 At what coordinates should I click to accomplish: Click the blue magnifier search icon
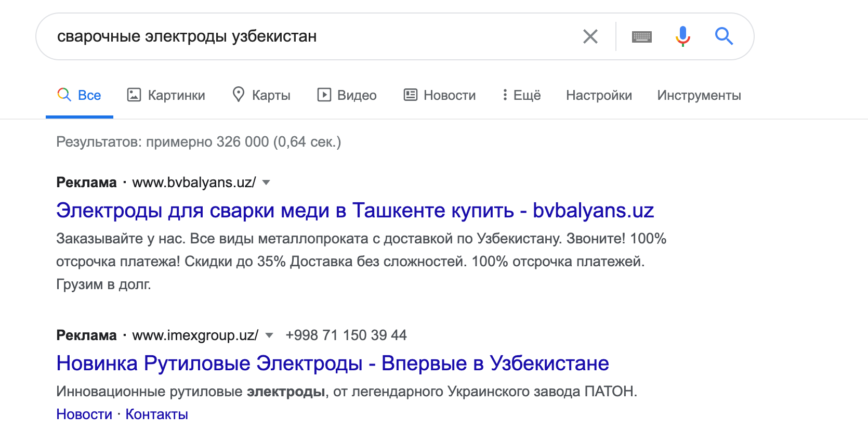coord(724,36)
